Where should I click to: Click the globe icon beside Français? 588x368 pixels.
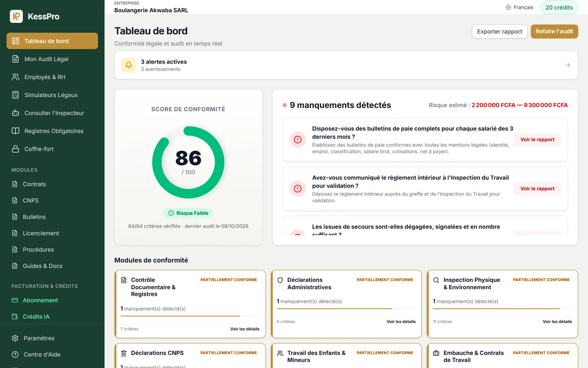pyautogui.click(x=508, y=7)
